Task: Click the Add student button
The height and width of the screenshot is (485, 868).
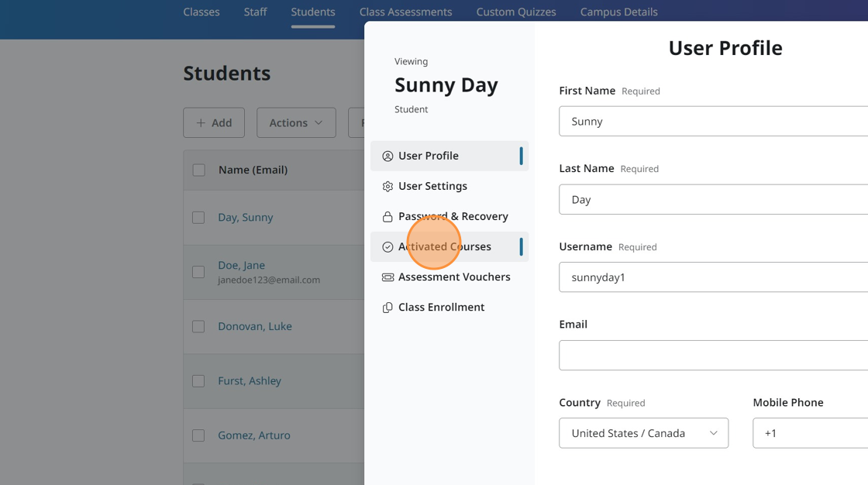Action: [x=214, y=123]
